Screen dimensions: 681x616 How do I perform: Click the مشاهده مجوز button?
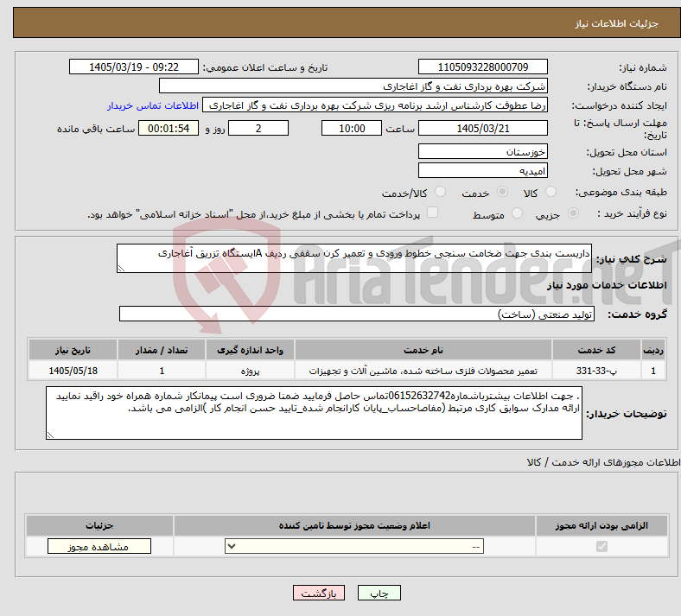99,547
